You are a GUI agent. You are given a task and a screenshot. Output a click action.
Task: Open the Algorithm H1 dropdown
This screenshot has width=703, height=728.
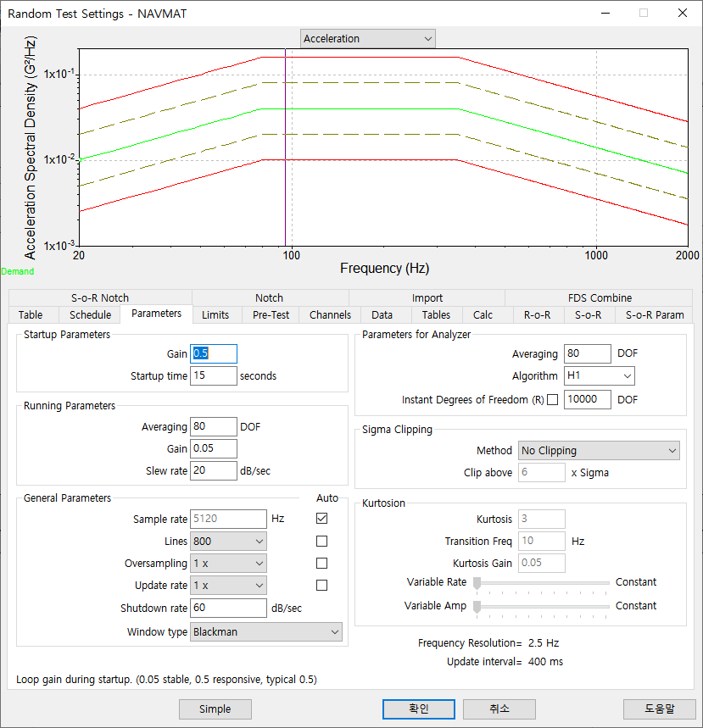coord(599,376)
